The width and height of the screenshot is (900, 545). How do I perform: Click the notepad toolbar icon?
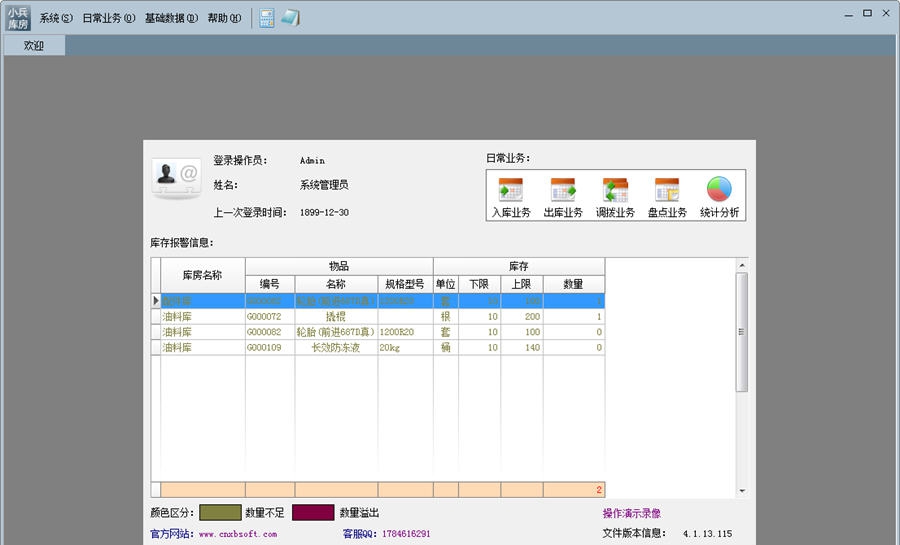point(290,18)
